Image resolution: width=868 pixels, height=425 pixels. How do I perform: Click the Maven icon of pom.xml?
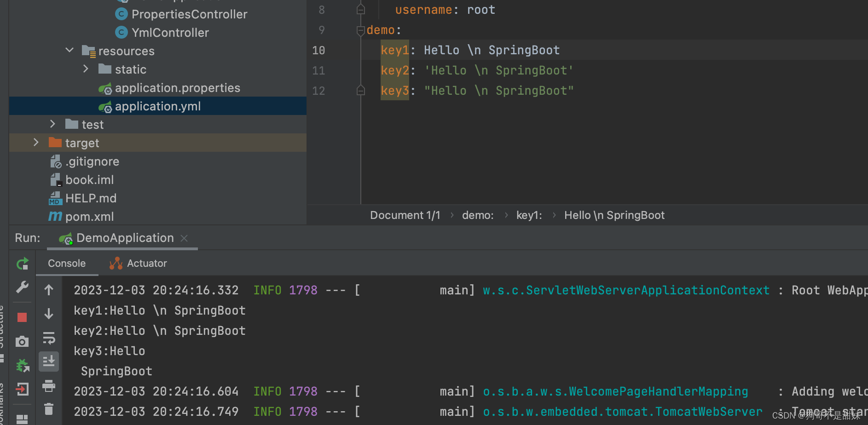point(55,216)
